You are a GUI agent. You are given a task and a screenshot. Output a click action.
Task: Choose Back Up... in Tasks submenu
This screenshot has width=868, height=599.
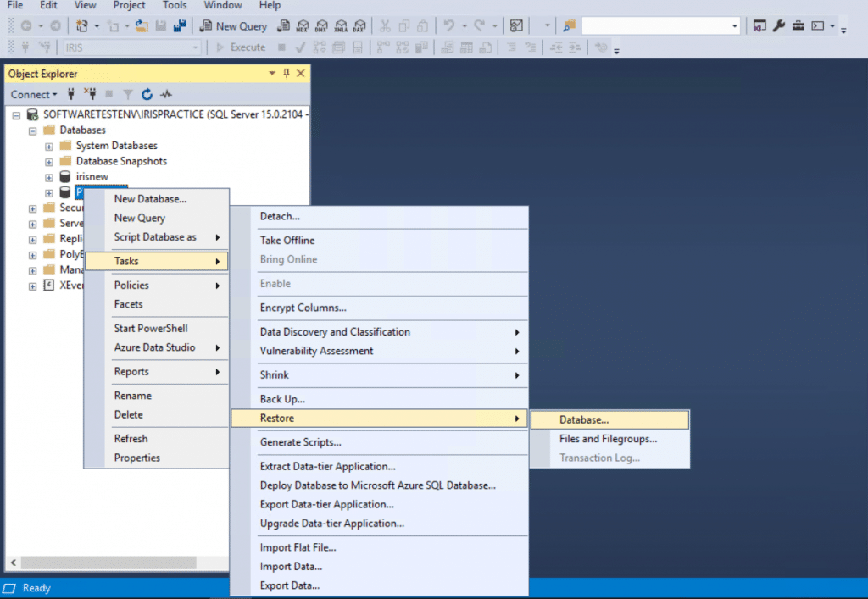(380, 399)
